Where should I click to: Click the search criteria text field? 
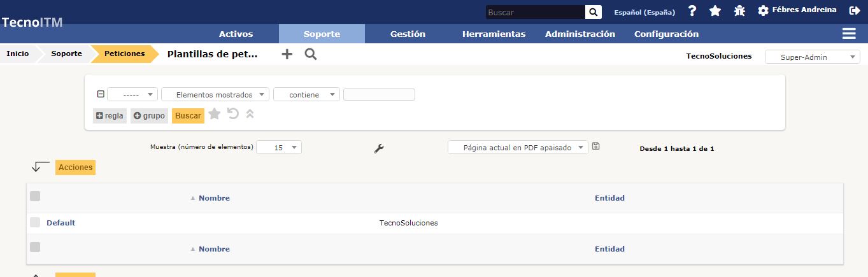(x=379, y=95)
